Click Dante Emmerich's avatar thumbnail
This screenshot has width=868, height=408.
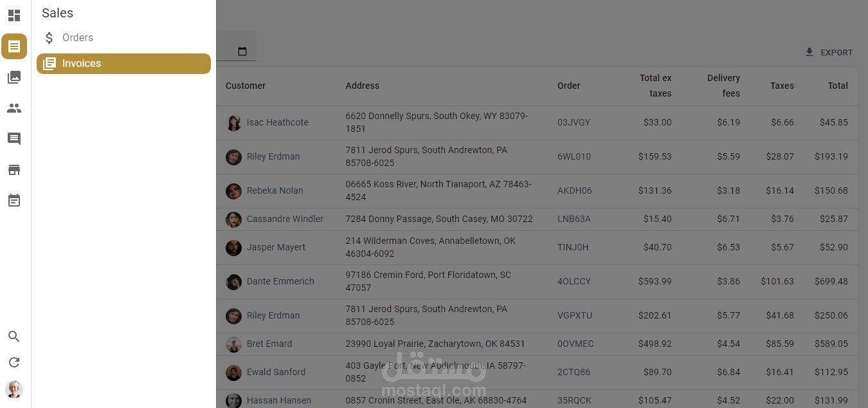tap(233, 282)
